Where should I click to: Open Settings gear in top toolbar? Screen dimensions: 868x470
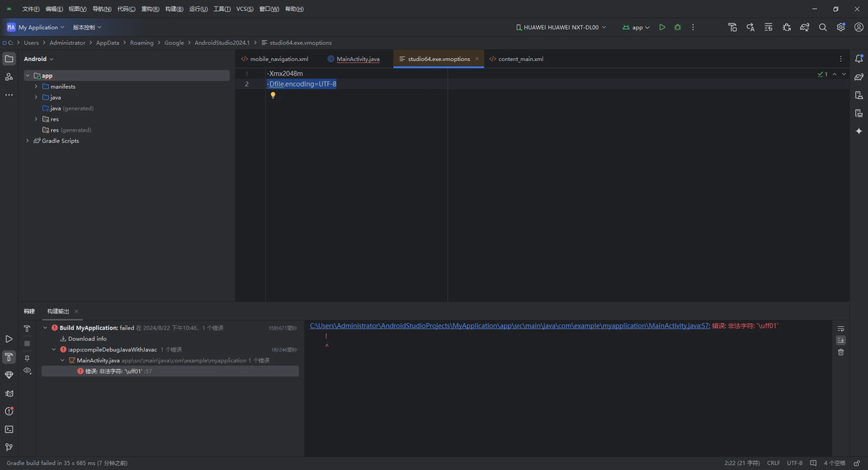[841, 27]
